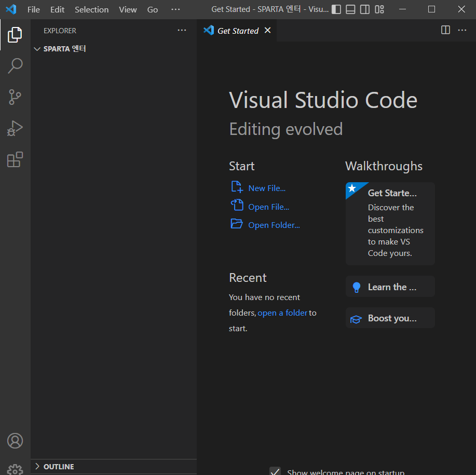476x475 pixels.
Task: Open the Search view icon
Action: (x=15, y=66)
